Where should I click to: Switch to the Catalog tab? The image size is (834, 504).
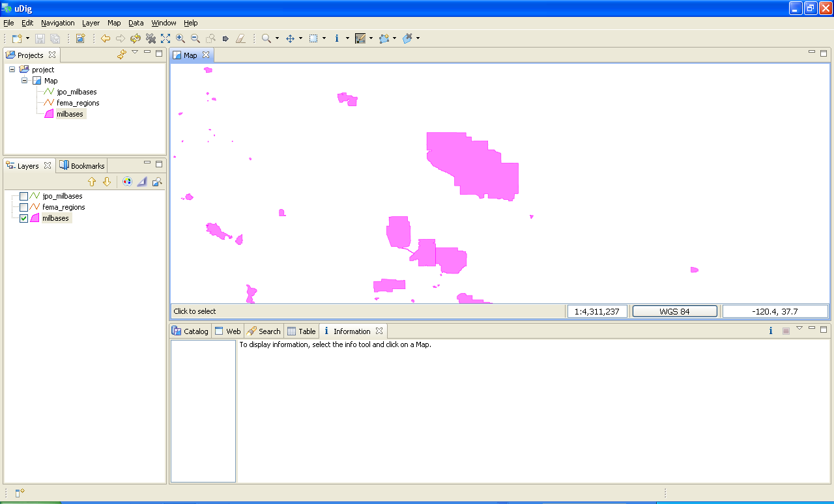[190, 331]
